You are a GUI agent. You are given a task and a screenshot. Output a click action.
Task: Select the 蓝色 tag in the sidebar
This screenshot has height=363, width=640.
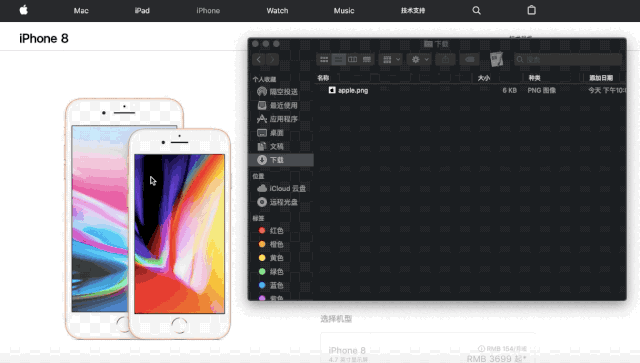tap(281, 285)
